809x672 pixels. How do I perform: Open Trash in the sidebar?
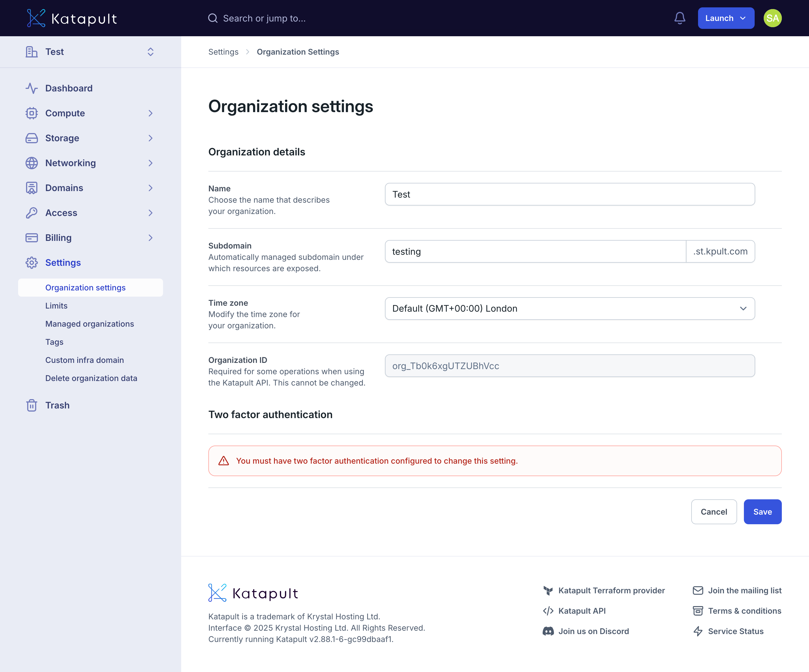tap(57, 405)
